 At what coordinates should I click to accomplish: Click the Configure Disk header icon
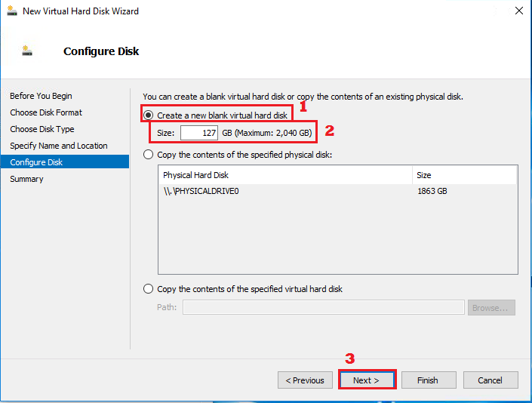28,51
